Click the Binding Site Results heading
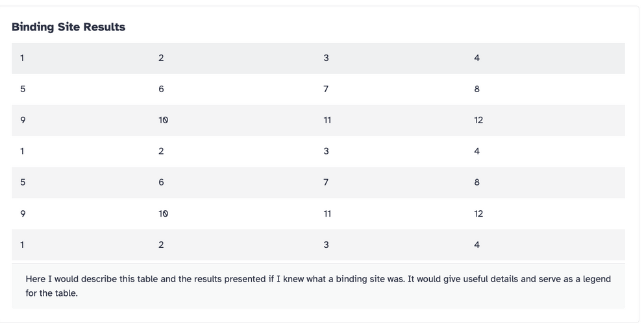This screenshot has height=327, width=644. (69, 27)
